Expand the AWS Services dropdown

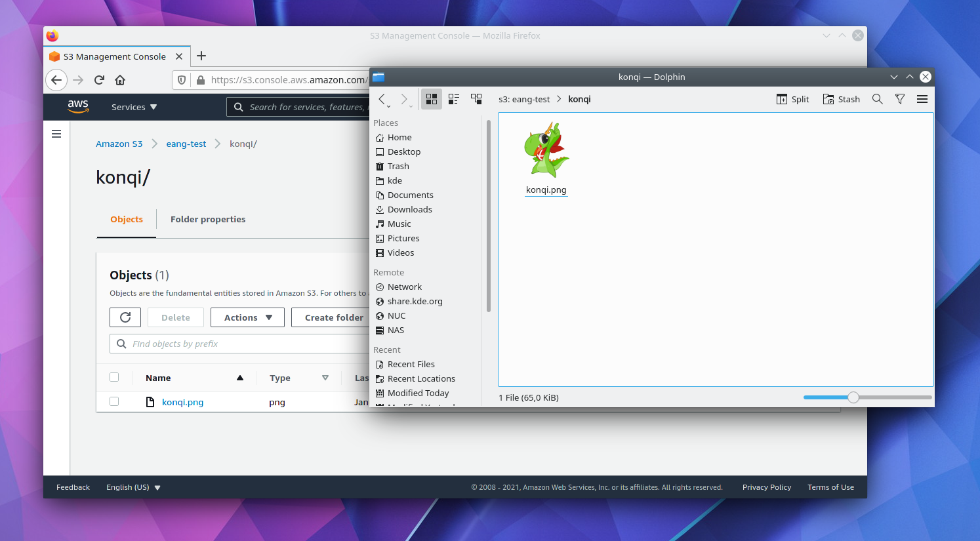134,107
